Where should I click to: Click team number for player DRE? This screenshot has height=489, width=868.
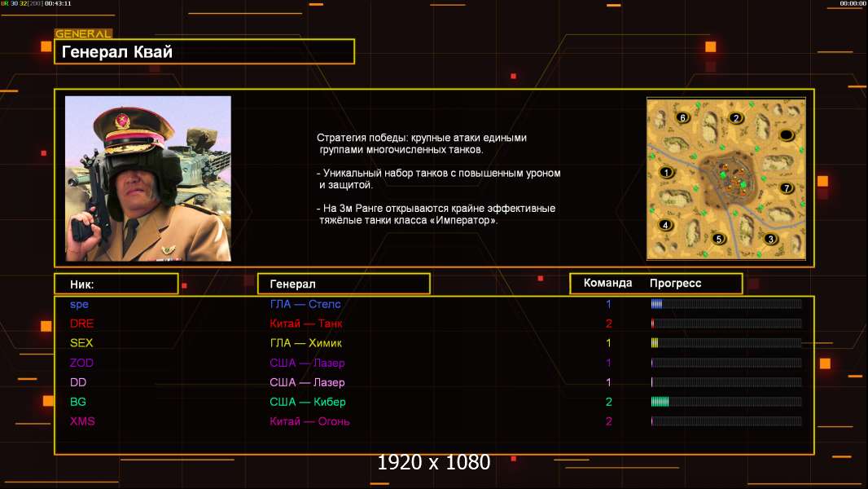[x=608, y=324]
